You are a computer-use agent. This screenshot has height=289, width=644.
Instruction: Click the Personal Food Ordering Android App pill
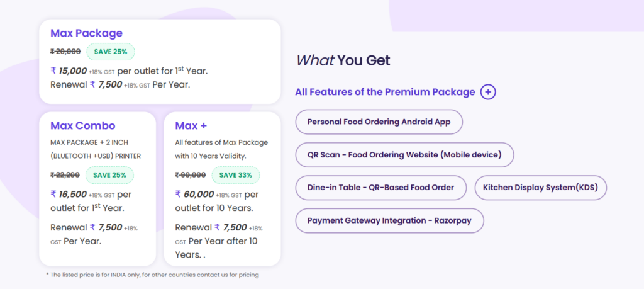pos(379,122)
